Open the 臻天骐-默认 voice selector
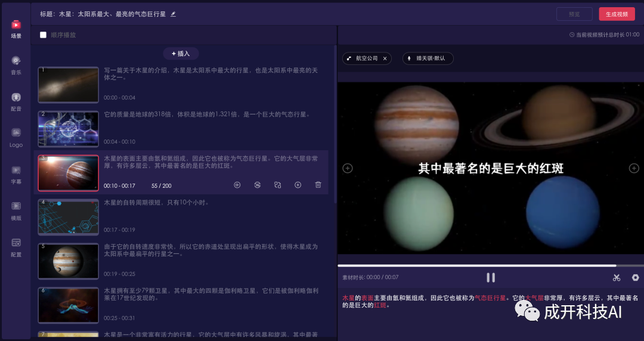Screen dimensions: 644x341 tap(428, 58)
